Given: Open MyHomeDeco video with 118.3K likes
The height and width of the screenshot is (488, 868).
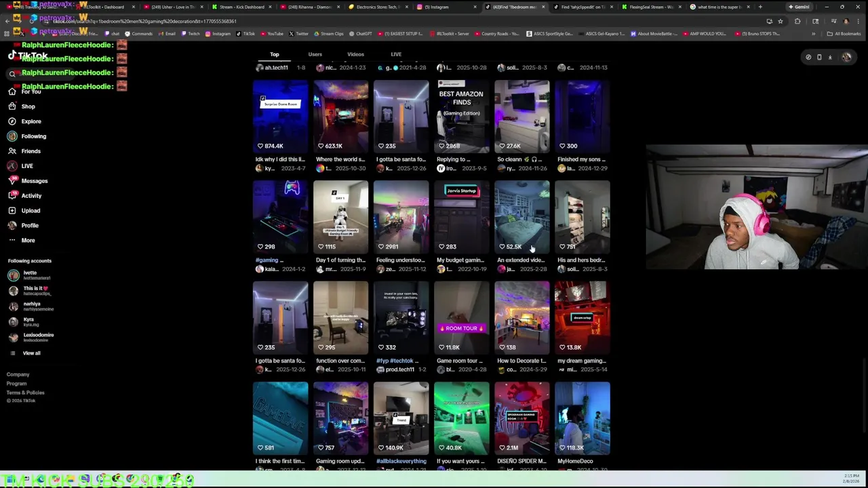Looking at the screenshot, I should tap(582, 418).
